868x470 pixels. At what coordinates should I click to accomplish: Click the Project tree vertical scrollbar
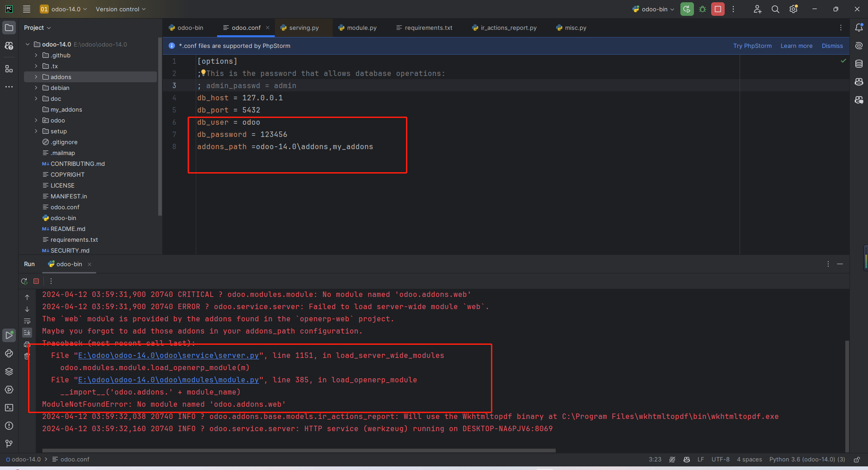[x=160, y=127]
